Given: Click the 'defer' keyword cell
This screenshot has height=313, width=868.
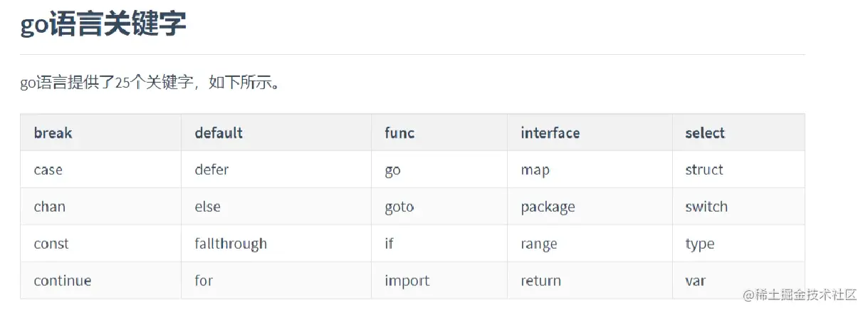Looking at the screenshot, I should coord(211,170).
